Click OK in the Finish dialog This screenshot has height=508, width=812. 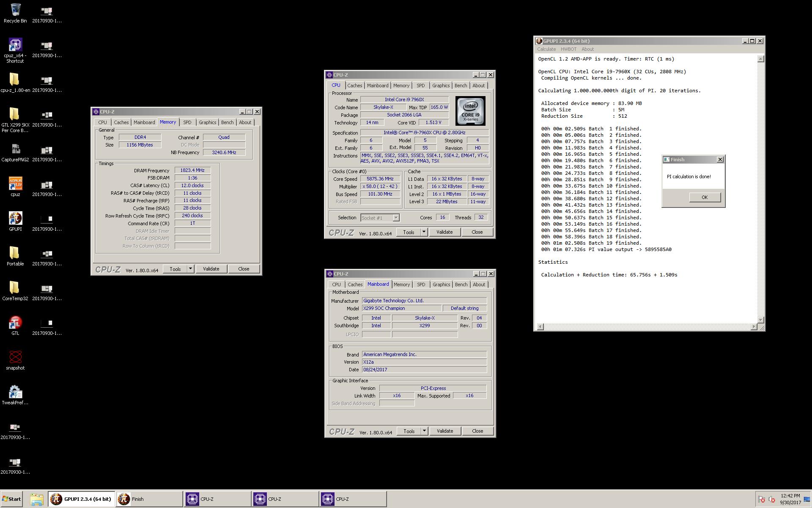[705, 197]
